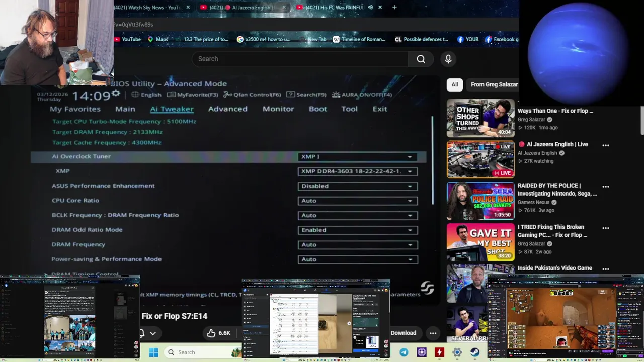The height and width of the screenshot is (362, 644).
Task: Close the Al Jazeera English tab
Action: tap(284, 8)
